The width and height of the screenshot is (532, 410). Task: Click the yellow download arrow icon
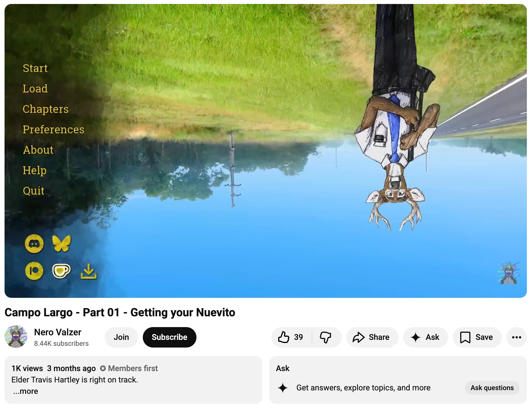click(x=89, y=271)
